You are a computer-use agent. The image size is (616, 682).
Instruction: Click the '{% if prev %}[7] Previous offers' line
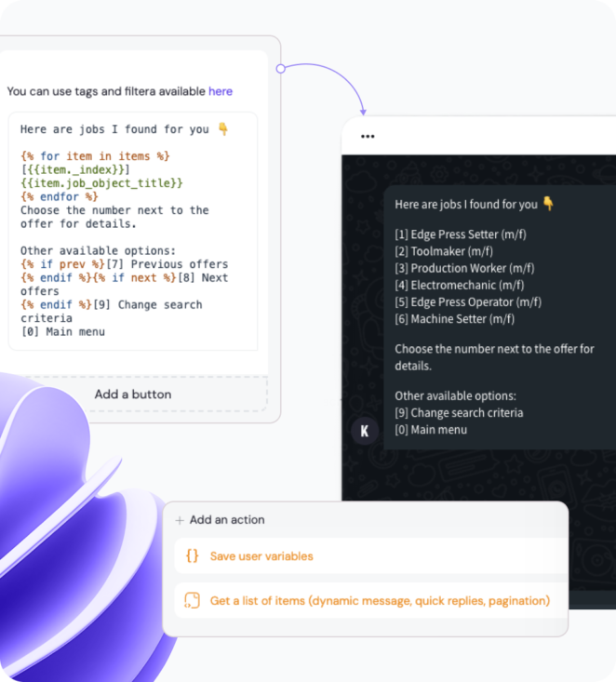tap(124, 264)
